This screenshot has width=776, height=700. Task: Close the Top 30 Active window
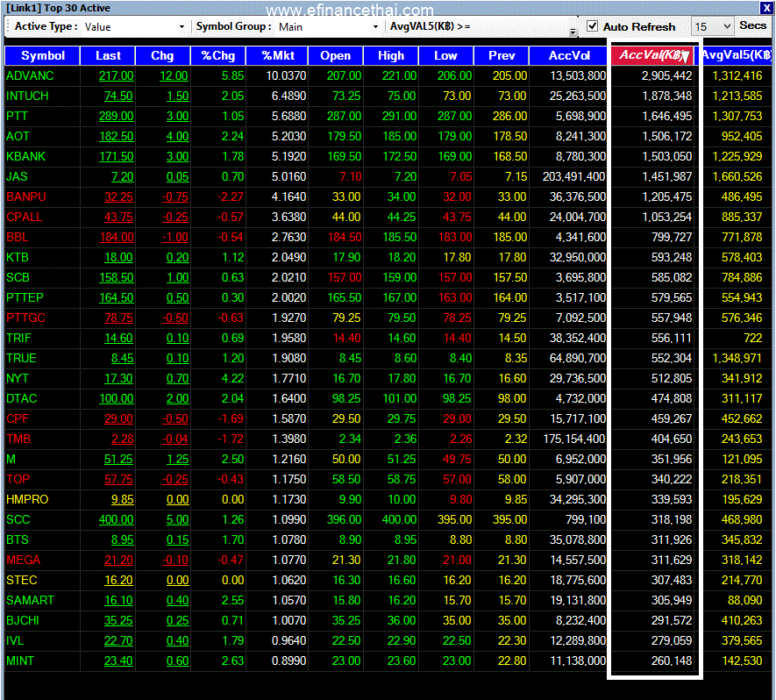click(x=766, y=7)
